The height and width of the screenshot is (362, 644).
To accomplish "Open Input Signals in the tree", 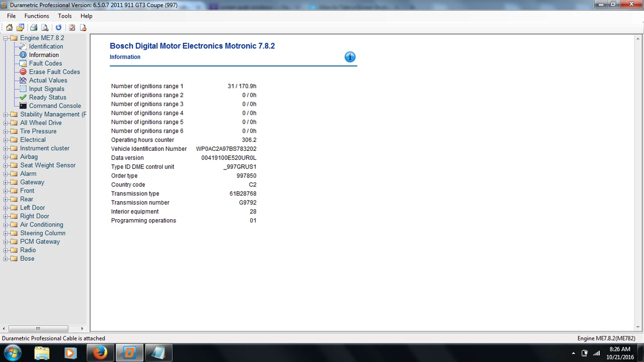I will point(46,89).
